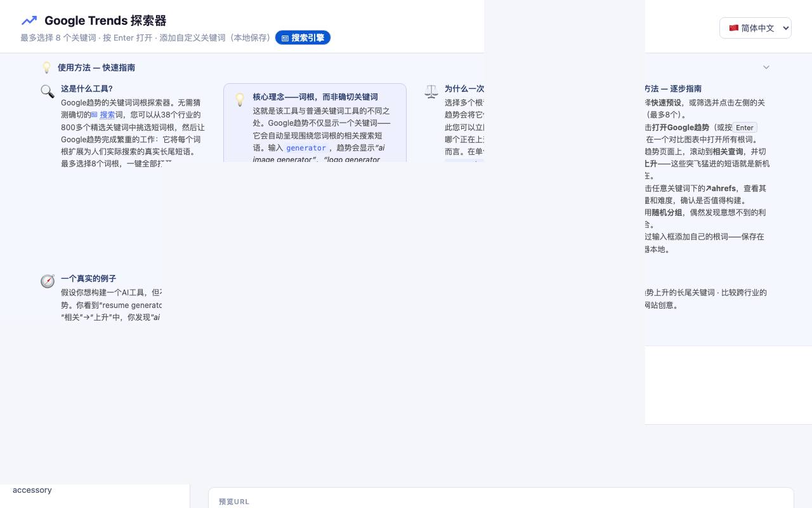Open the 搜索引擎 blue pill button
The image size is (812, 508).
click(x=303, y=37)
